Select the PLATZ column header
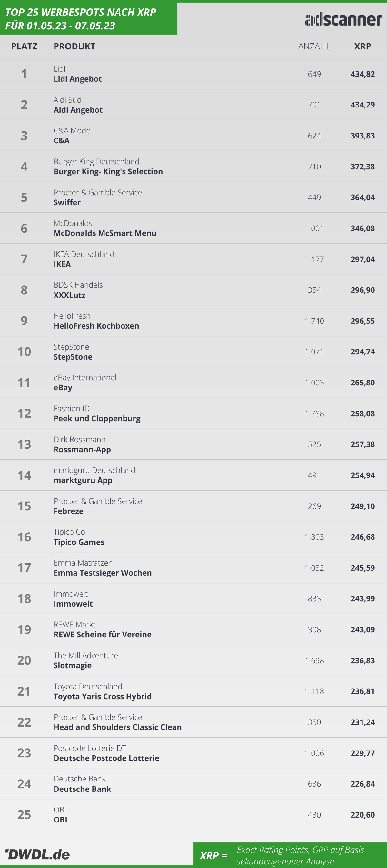The width and height of the screenshot is (387, 868). click(x=24, y=46)
